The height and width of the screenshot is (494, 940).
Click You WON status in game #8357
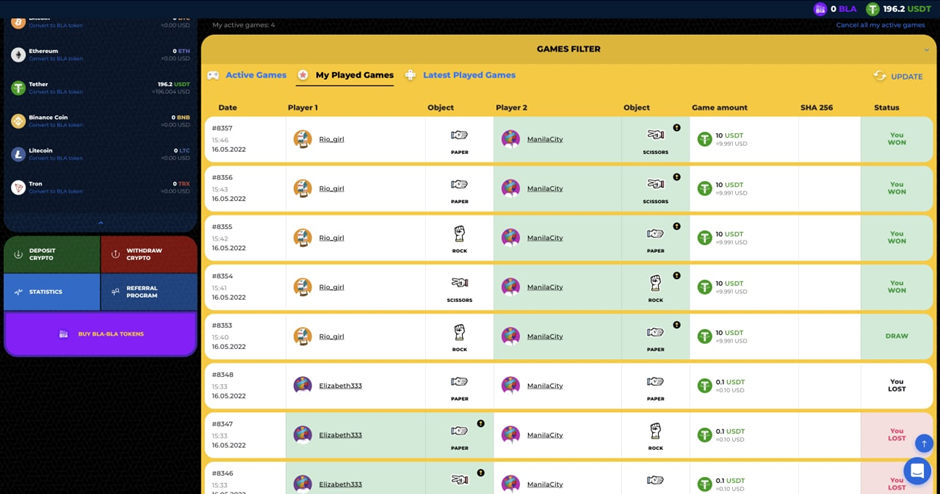click(x=896, y=139)
